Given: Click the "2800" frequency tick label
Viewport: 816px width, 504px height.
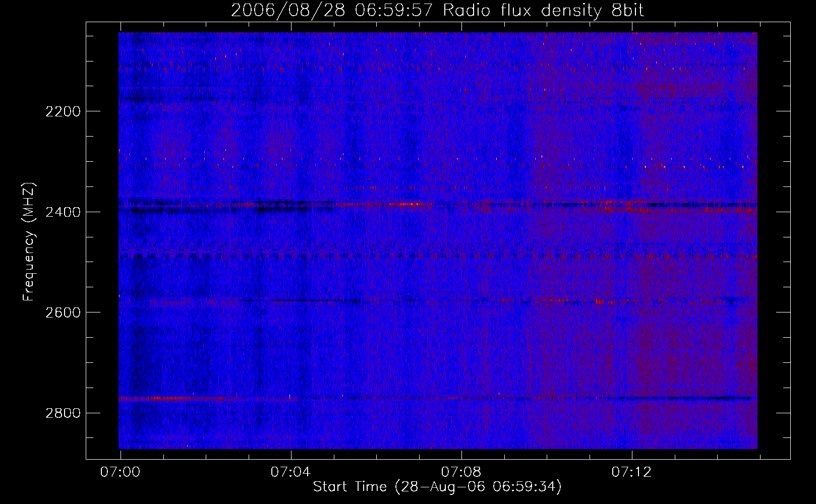Looking at the screenshot, I should pos(63,413).
